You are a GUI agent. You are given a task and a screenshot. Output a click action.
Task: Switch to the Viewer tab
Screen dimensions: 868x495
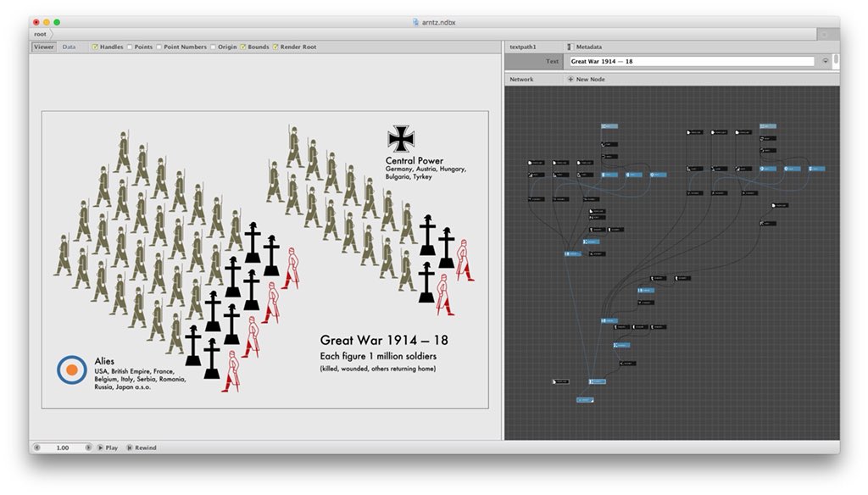tap(44, 47)
